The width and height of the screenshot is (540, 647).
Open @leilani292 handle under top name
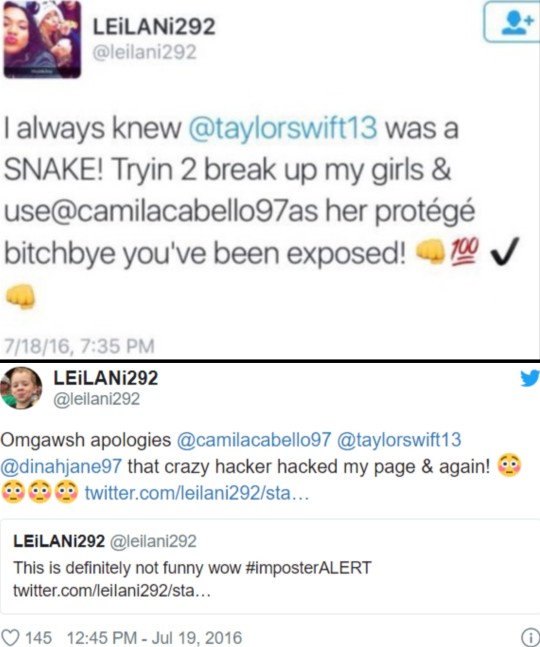144,52
